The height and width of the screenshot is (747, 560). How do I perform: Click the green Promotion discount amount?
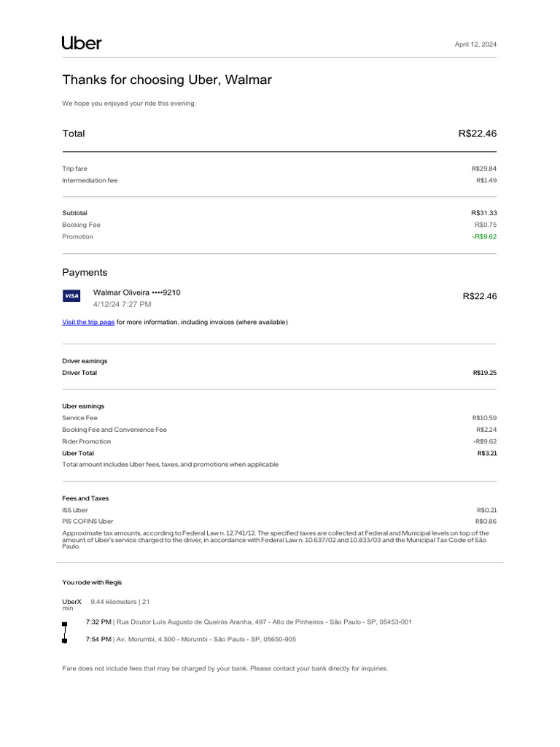click(x=484, y=236)
